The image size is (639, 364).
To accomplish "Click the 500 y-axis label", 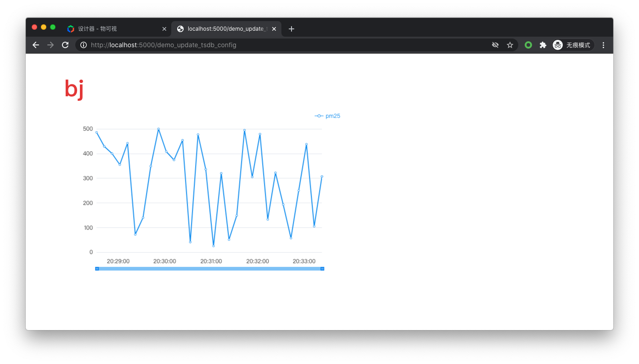I will pos(88,129).
